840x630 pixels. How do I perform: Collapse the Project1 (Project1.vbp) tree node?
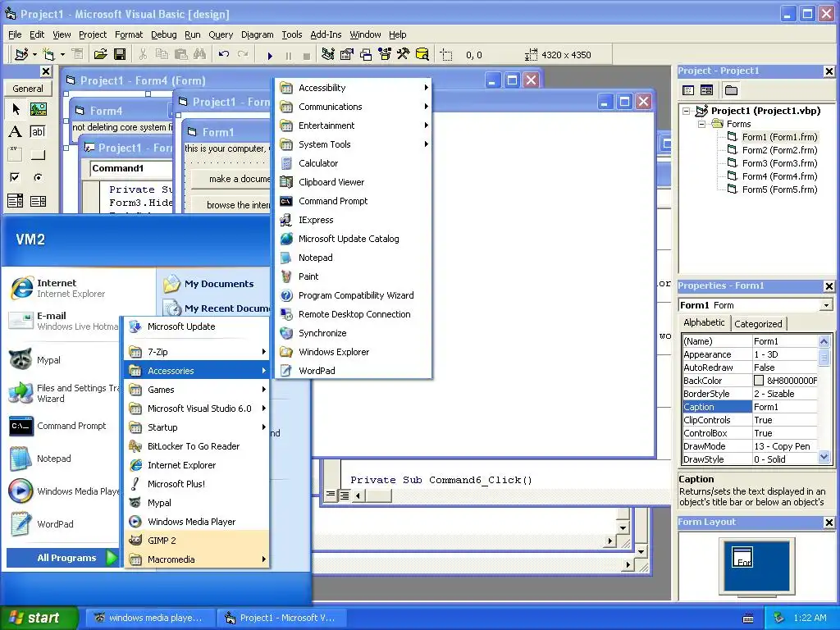(687, 111)
